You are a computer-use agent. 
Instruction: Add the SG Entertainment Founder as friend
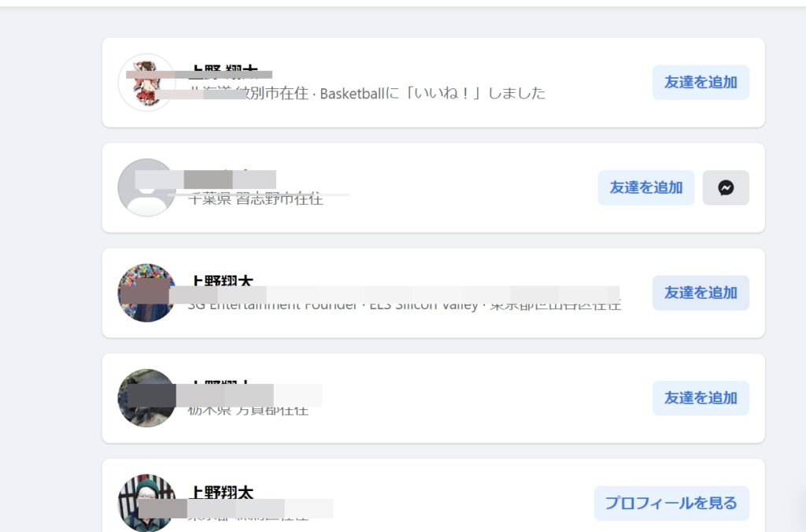coord(701,293)
